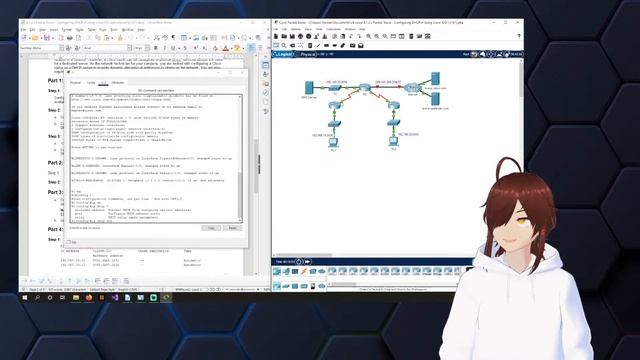Open the Options menu in Packet Tracer
640x360 pixels.
tap(296, 29)
